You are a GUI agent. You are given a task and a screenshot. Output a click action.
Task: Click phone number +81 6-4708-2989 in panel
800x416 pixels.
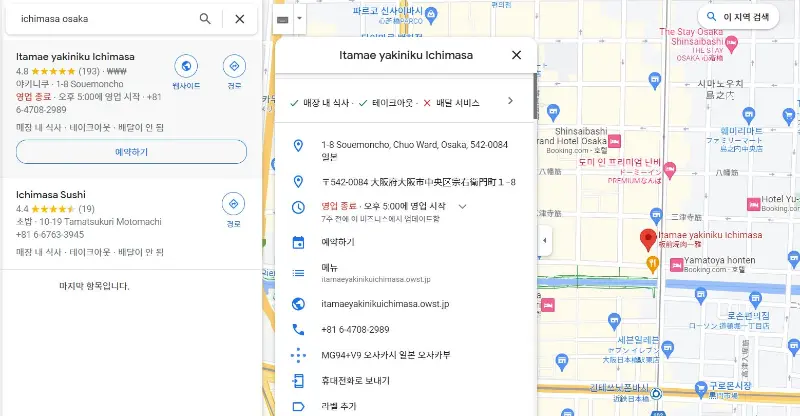[355, 329]
